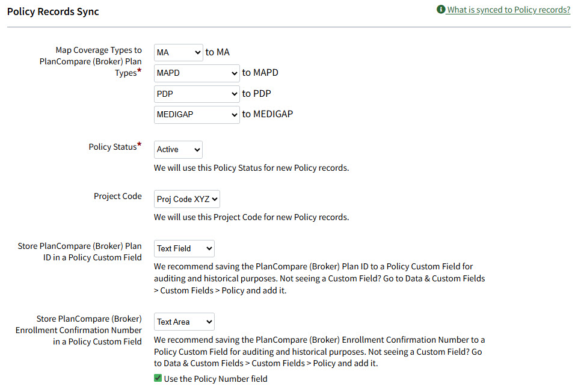Open 'What is synced to Policy records?' link
The height and width of the screenshot is (392, 578).
click(x=508, y=10)
